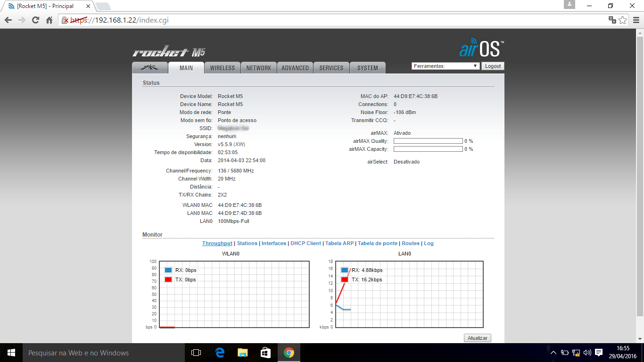Open the Tabela ARP link

[x=339, y=243]
